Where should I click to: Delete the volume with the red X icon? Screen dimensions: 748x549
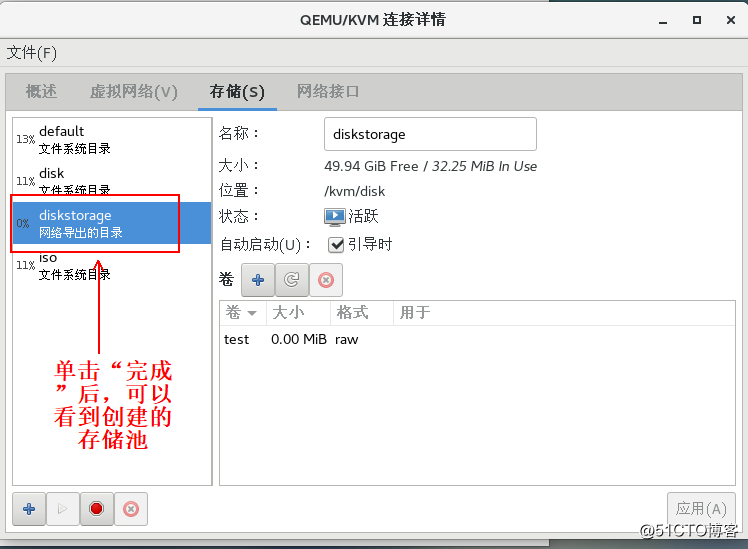pyautogui.click(x=326, y=280)
